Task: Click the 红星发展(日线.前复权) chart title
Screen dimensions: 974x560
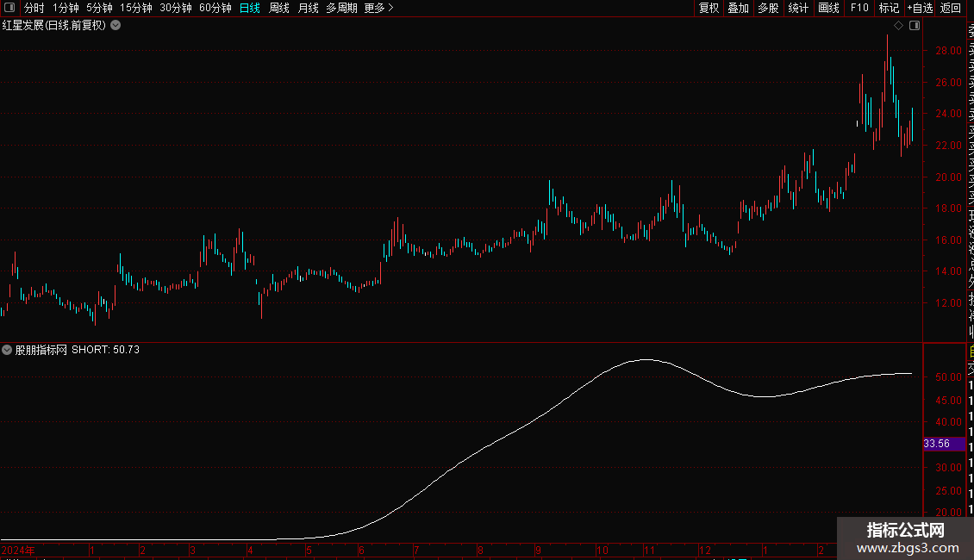Action: coord(54,26)
